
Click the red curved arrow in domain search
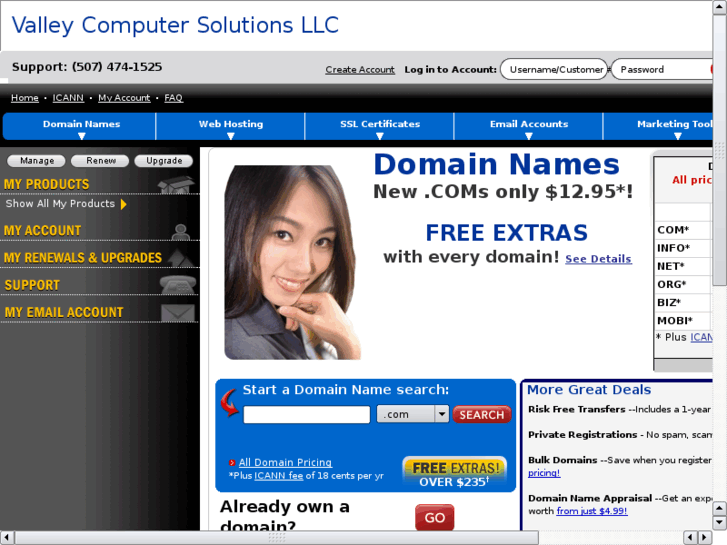[230, 402]
